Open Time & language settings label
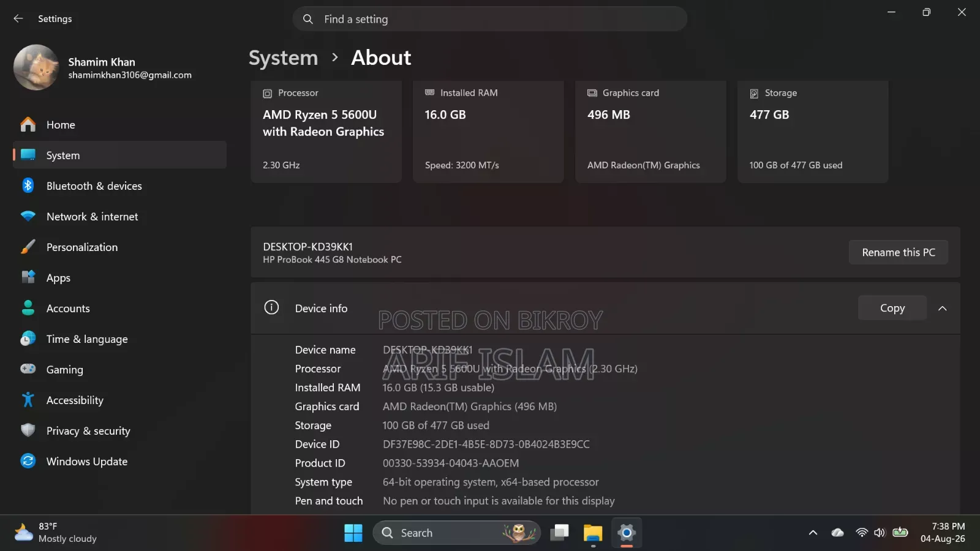The image size is (980, 551). pos(87,339)
